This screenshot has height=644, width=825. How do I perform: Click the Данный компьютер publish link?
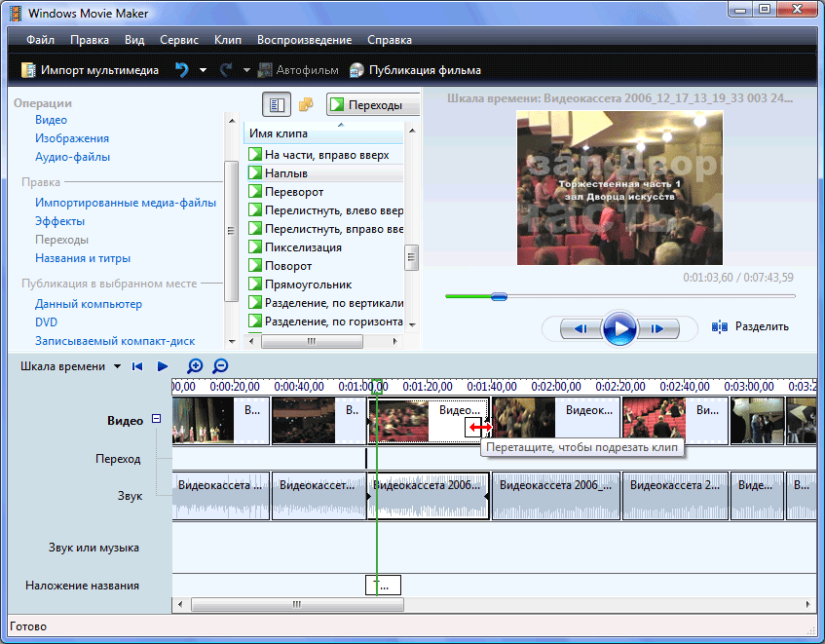click(x=89, y=304)
